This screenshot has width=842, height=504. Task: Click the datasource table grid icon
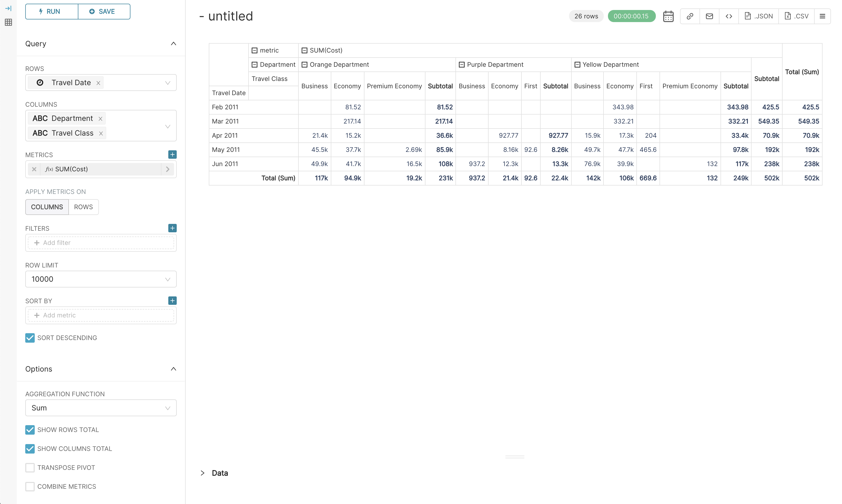pos(8,22)
